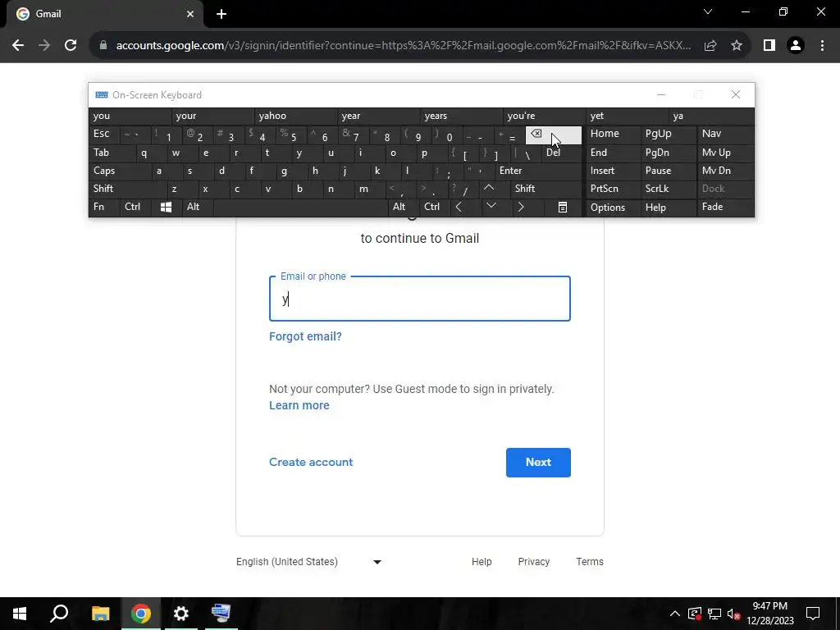Close the Gmail tab

tap(190, 15)
